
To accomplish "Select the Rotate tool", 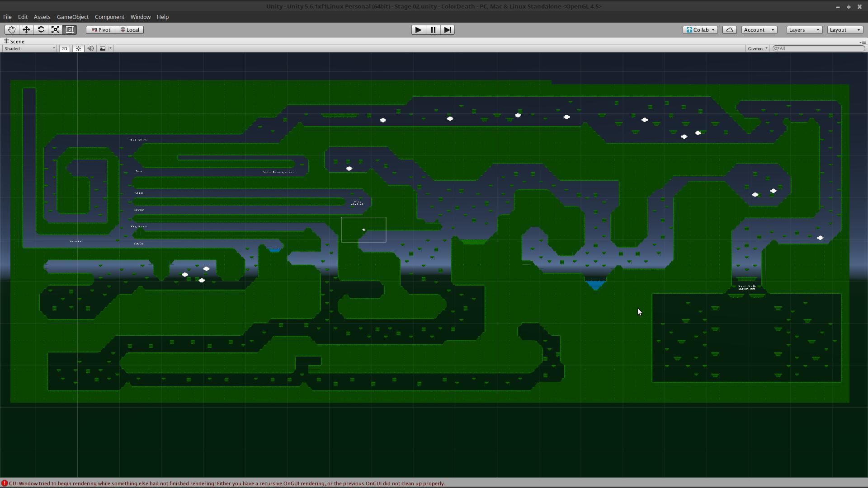I will tap(41, 30).
